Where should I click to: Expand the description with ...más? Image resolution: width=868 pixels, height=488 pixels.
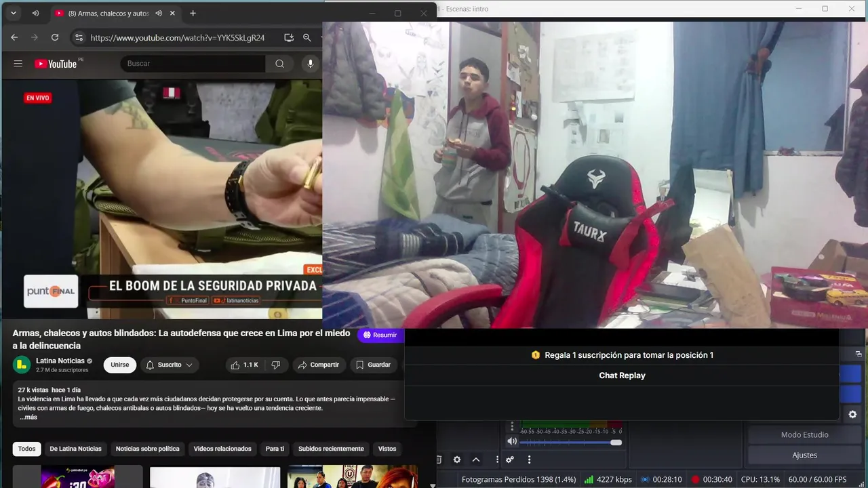(28, 417)
